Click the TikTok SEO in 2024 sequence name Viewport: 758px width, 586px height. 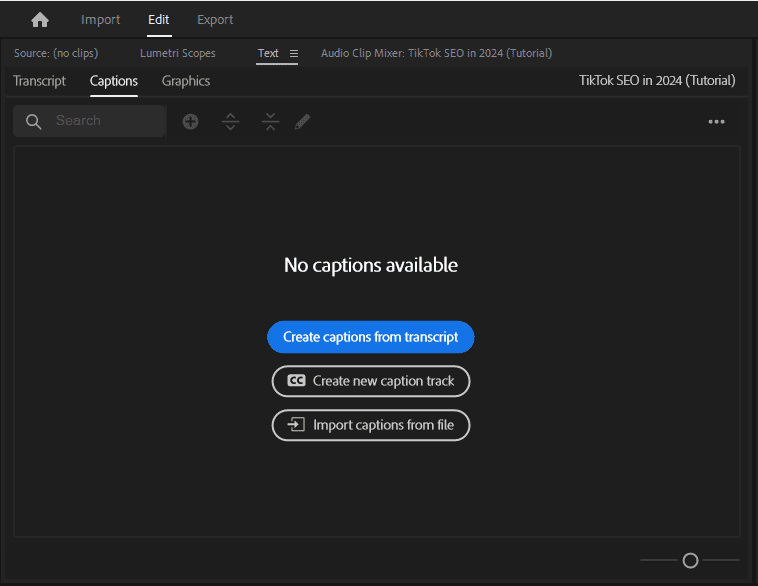point(657,80)
